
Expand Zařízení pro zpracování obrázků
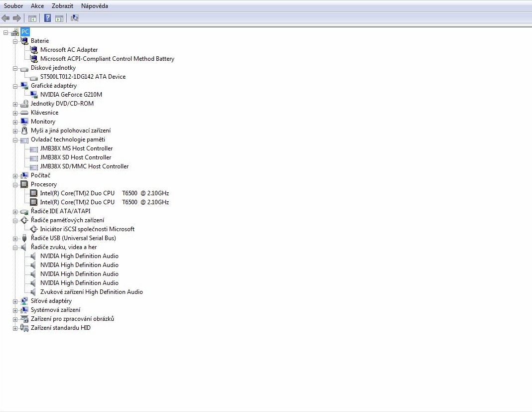[15, 319]
